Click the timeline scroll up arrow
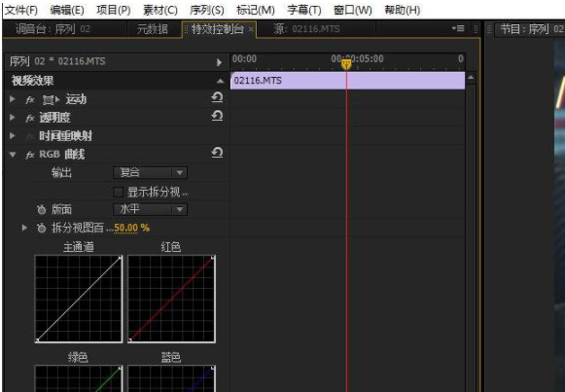The image size is (565, 392). [471, 77]
